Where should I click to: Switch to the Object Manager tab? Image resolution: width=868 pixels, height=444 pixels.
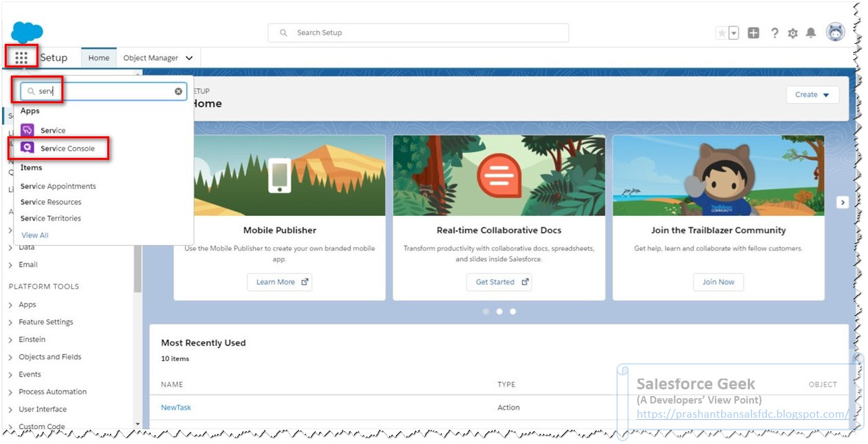pos(150,58)
